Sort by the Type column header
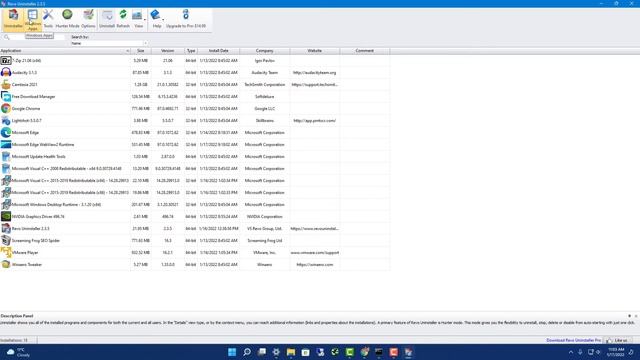 [191, 51]
